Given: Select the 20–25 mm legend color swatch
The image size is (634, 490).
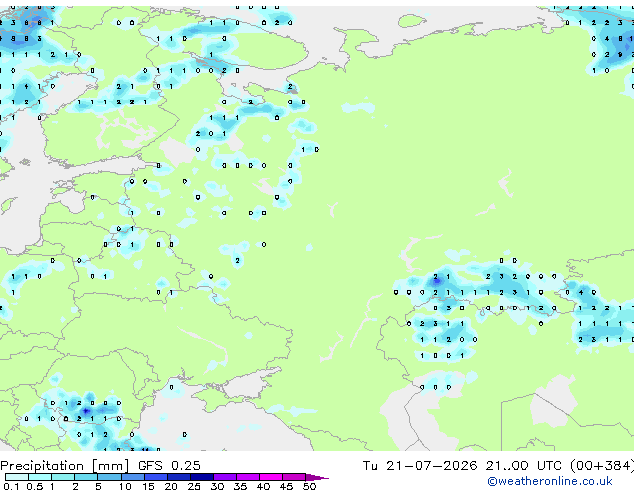Looking at the screenshot, I should (179, 477).
